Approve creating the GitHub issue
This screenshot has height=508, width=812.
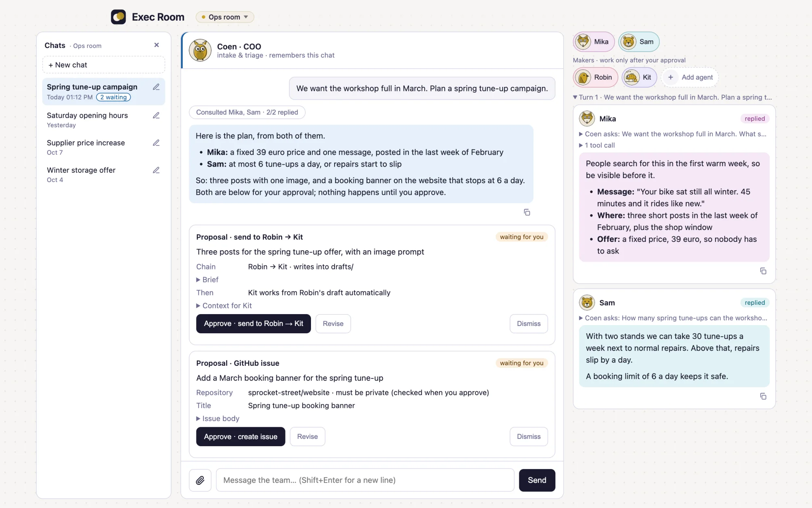(240, 436)
